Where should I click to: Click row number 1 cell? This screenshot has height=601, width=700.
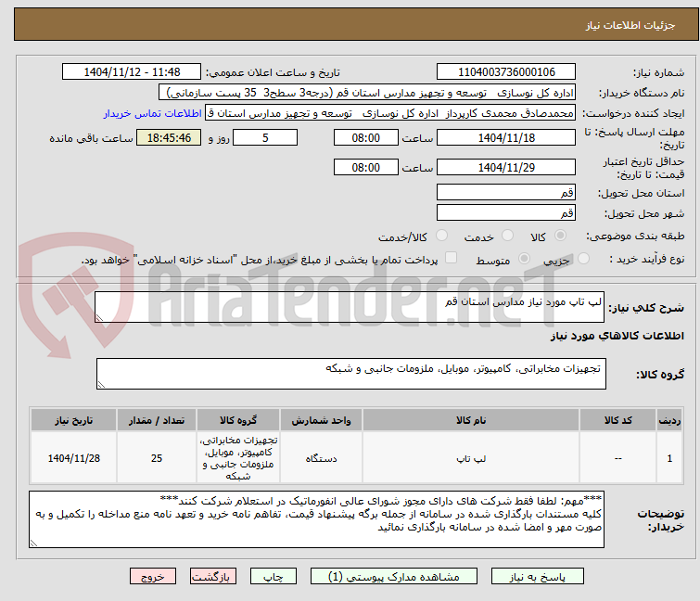[x=669, y=457]
